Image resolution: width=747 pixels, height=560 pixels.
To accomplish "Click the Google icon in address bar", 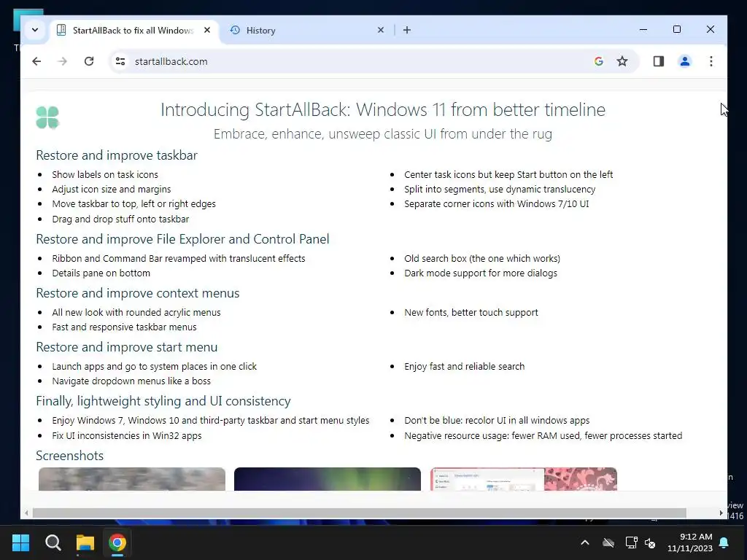I will pos(599,61).
